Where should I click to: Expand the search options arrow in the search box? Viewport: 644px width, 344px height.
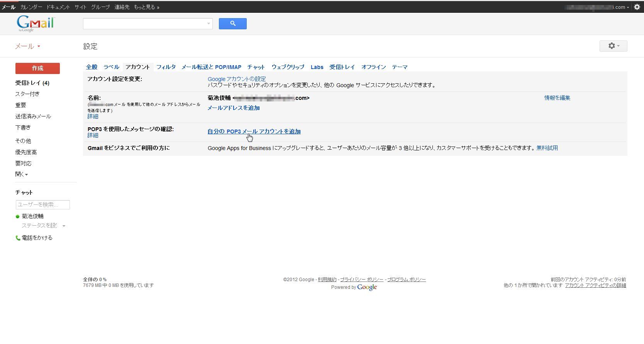(x=208, y=24)
